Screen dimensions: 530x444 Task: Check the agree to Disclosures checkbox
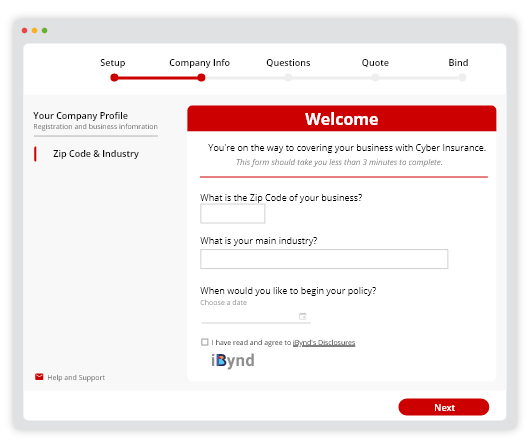click(x=204, y=342)
